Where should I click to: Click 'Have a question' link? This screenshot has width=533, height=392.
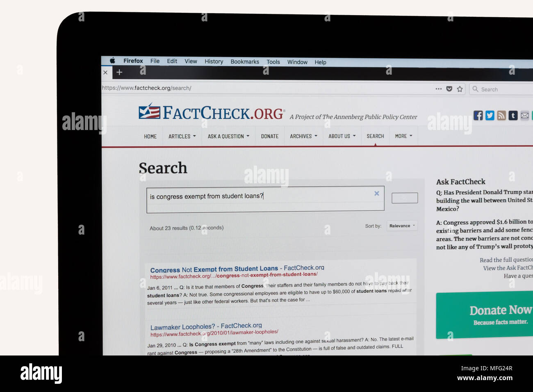pos(518,276)
